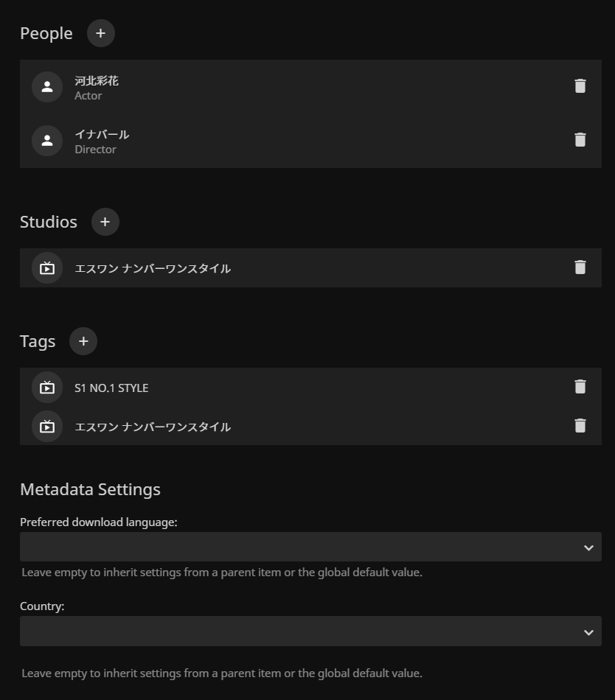Click the add People plus button

pos(101,33)
